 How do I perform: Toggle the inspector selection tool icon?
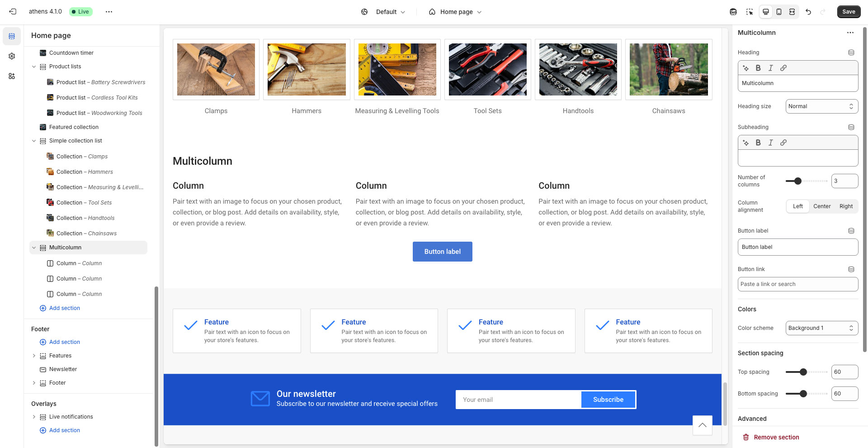pos(750,12)
